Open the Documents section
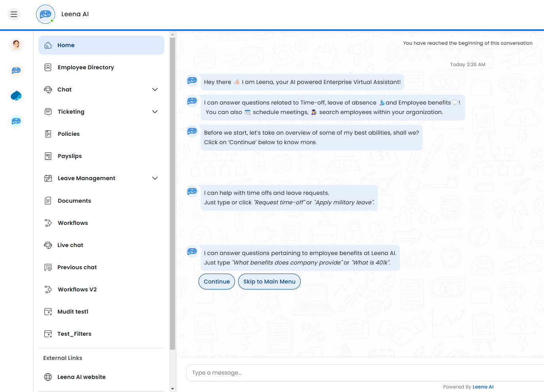Image resolution: width=544 pixels, height=392 pixels. tap(101, 201)
